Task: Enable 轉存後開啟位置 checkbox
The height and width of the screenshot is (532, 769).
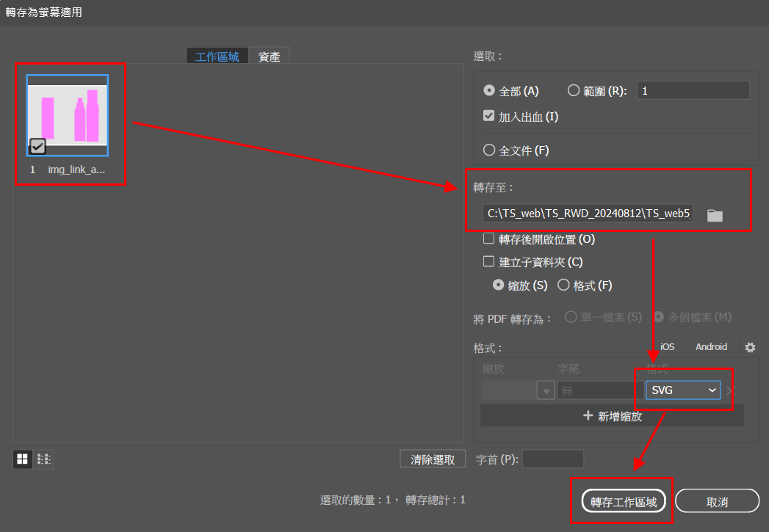Action: pyautogui.click(x=489, y=238)
